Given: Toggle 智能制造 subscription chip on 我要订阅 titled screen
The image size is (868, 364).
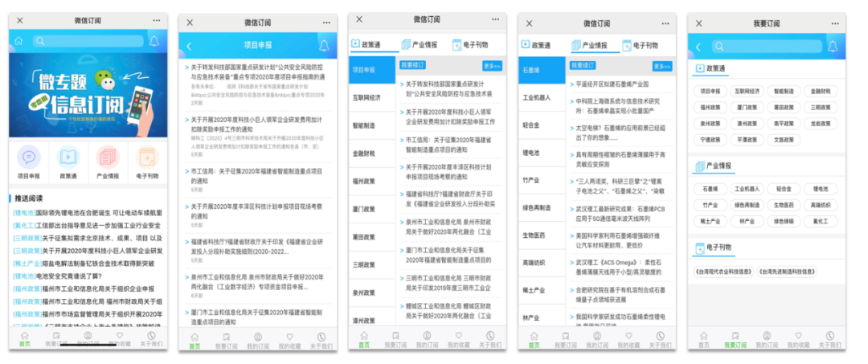Looking at the screenshot, I should click(784, 92).
